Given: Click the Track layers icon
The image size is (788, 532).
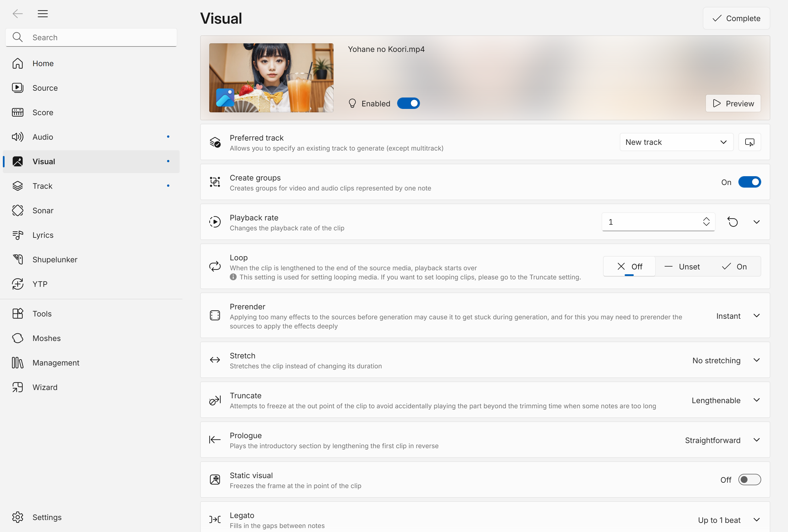Looking at the screenshot, I should point(18,186).
